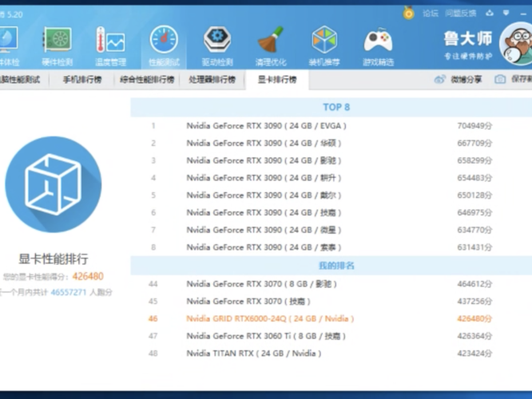Select RTX 3070 技嘉 row ranked 45

pos(332,301)
